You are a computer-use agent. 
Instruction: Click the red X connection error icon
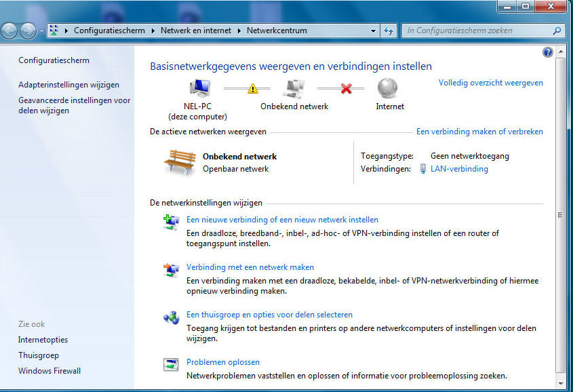coord(346,88)
